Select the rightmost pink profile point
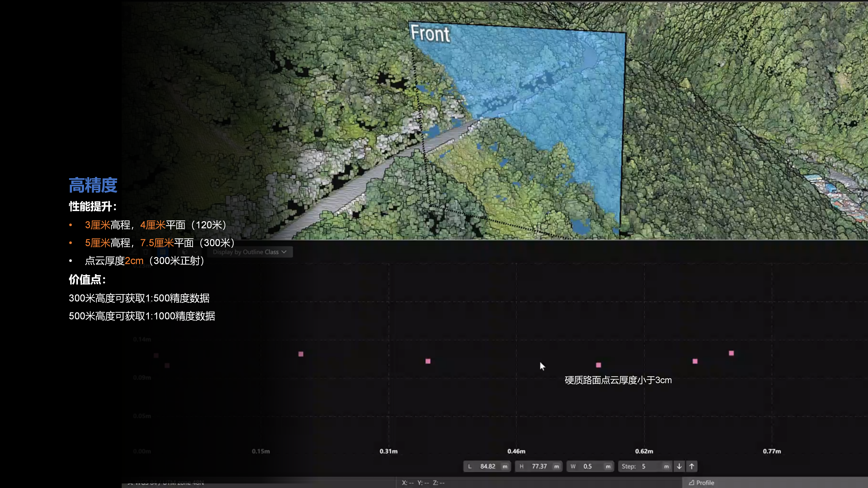Viewport: 868px width, 488px height. [x=731, y=353]
